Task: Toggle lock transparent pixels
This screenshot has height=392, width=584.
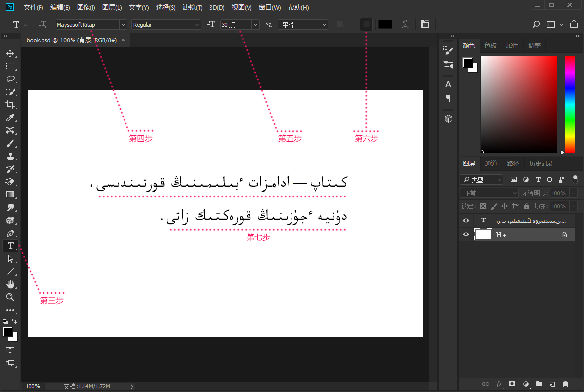Action: [x=483, y=206]
